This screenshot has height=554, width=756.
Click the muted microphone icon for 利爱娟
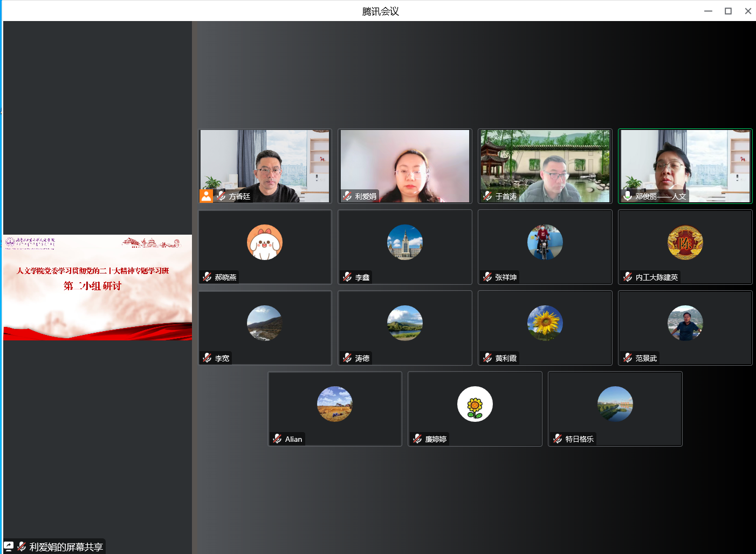(x=347, y=196)
